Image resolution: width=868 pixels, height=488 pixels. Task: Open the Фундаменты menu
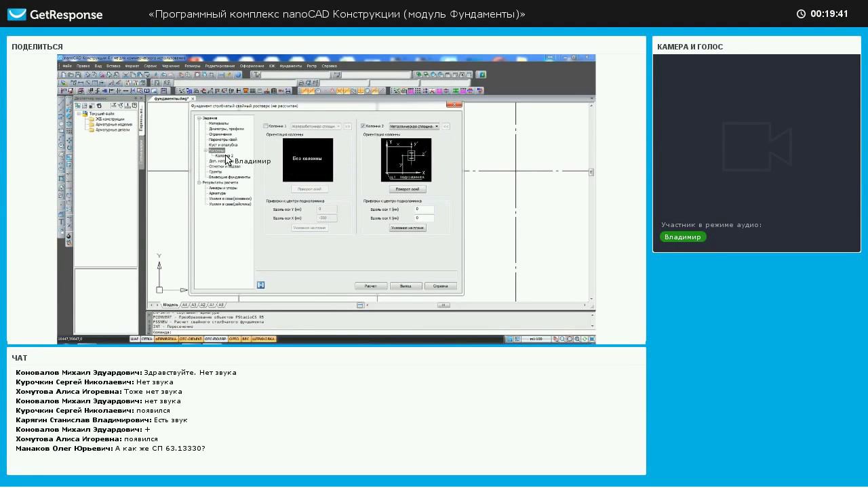[291, 66]
